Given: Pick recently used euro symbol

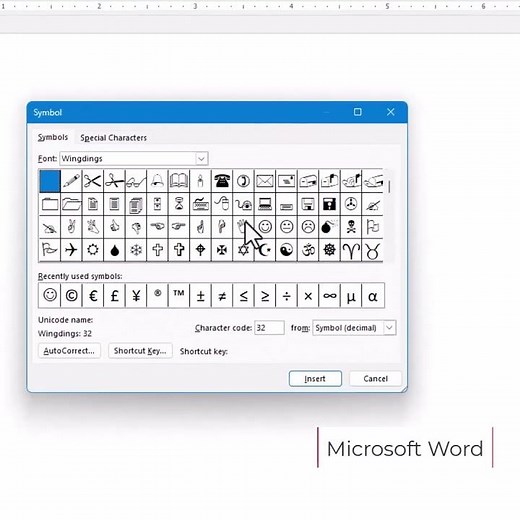Looking at the screenshot, I should (93, 295).
